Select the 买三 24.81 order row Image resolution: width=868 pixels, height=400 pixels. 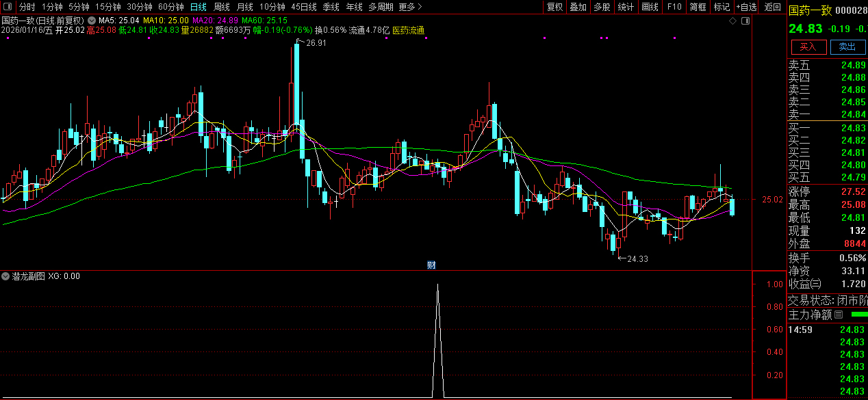point(827,153)
